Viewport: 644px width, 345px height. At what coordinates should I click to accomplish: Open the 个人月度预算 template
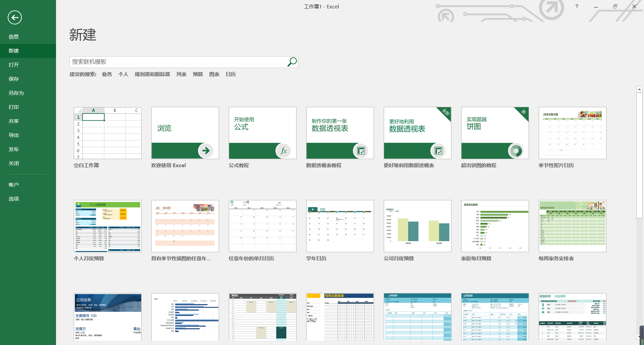point(108,226)
